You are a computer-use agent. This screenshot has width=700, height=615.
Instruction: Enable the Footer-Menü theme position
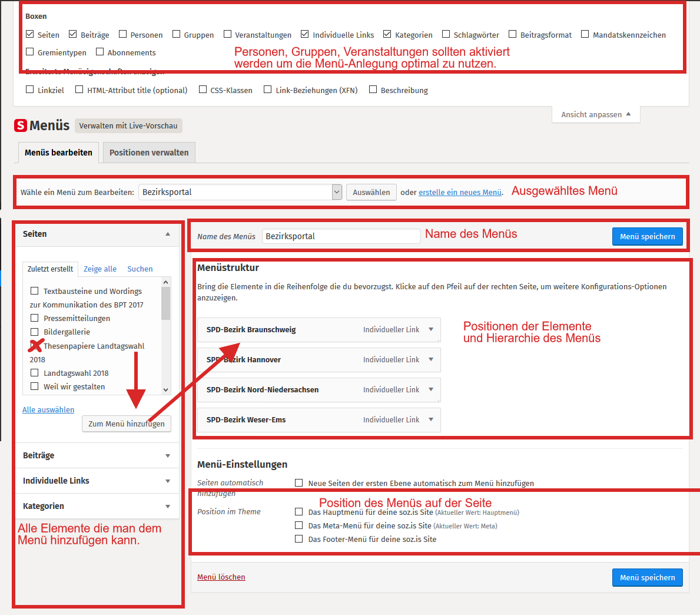(x=299, y=538)
